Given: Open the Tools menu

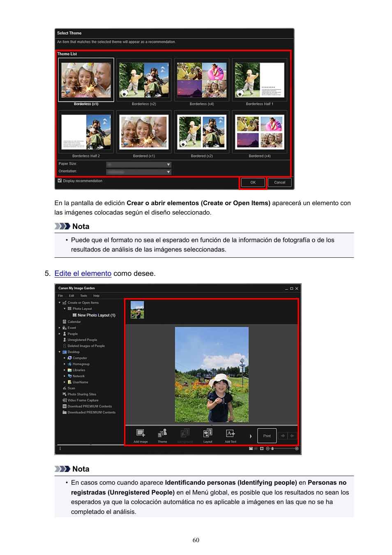Looking at the screenshot, I should (x=83, y=296).
